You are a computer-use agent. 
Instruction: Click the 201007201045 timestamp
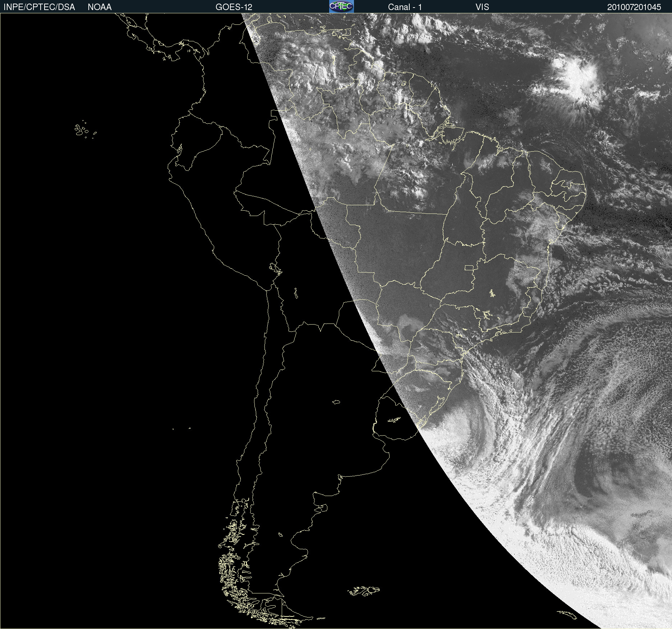tap(634, 7)
